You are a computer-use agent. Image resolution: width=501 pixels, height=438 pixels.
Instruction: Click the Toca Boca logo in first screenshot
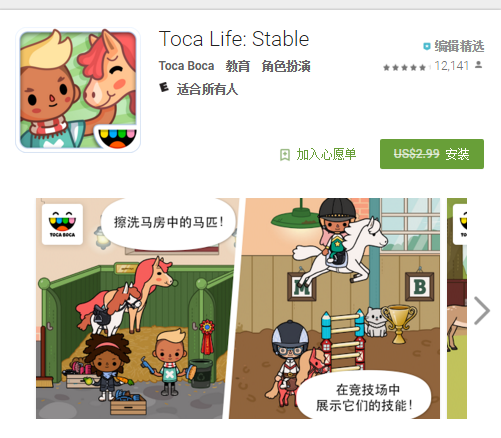pos(62,224)
